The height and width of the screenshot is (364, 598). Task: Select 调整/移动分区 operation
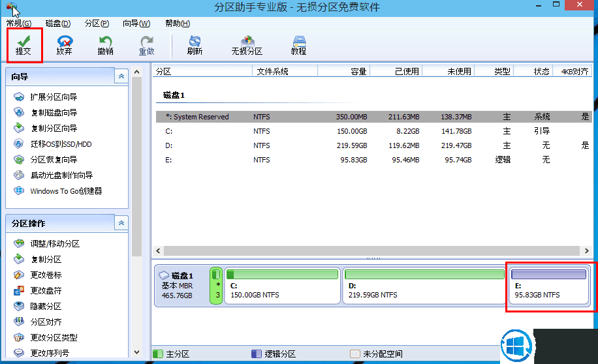click(46, 243)
